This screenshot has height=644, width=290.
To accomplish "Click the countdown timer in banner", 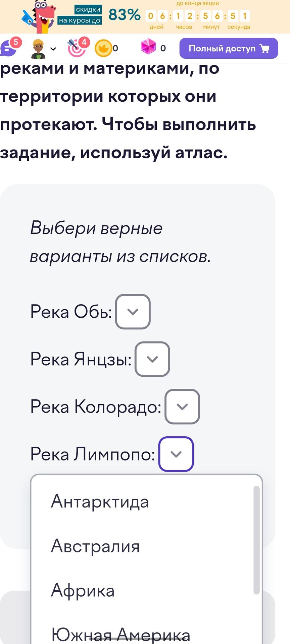I will pos(198,16).
